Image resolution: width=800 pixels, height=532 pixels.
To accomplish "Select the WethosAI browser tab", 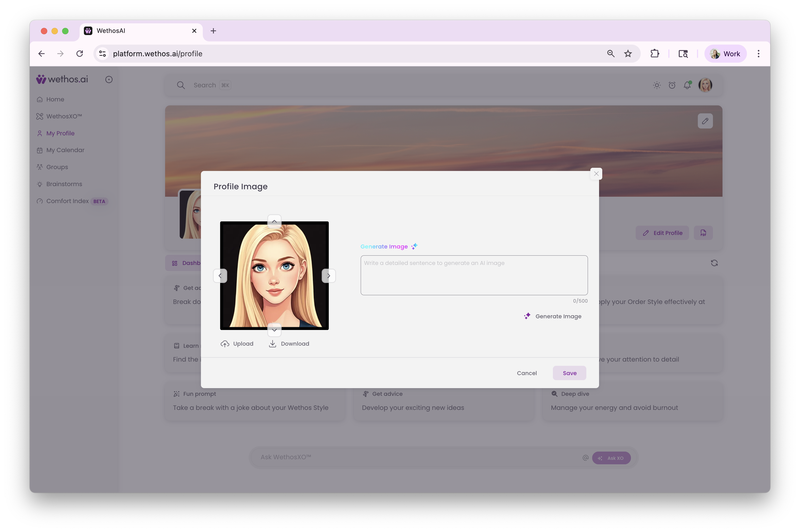I will click(141, 31).
